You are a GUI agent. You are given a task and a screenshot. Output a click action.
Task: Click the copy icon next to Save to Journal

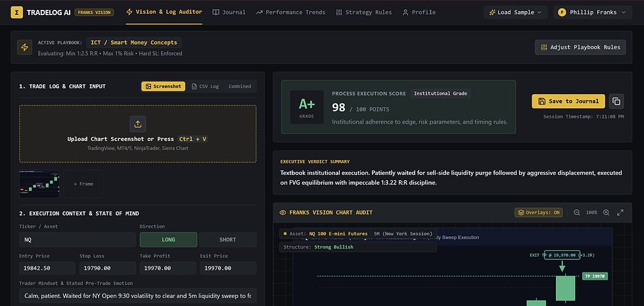click(616, 101)
